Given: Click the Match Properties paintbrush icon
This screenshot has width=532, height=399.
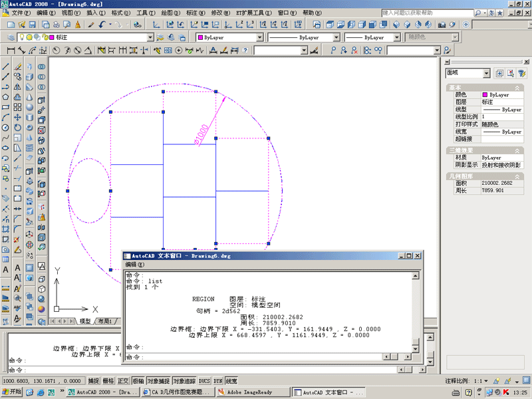Looking at the screenshot, I should point(91,25).
